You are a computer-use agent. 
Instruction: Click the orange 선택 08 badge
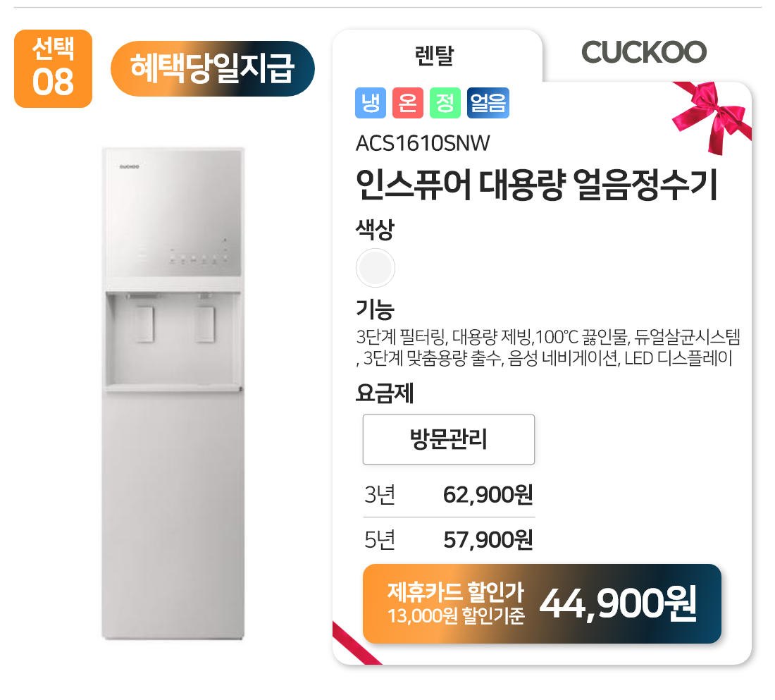(x=54, y=69)
